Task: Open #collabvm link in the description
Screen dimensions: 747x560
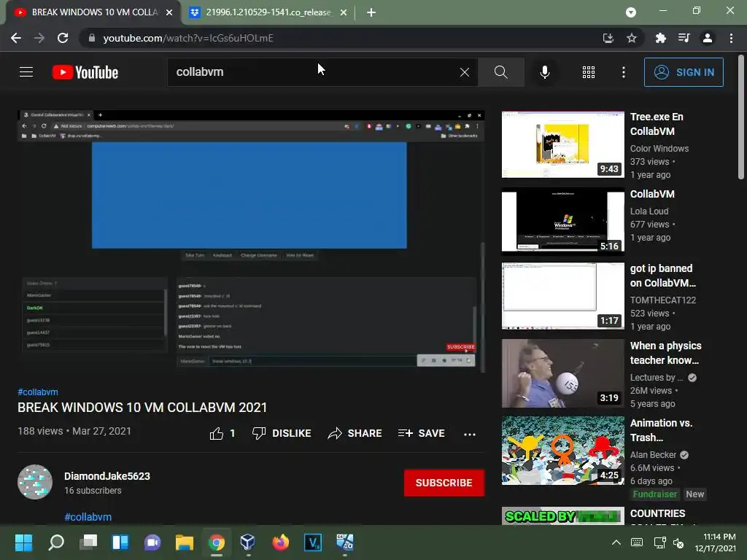Action: 88,517
